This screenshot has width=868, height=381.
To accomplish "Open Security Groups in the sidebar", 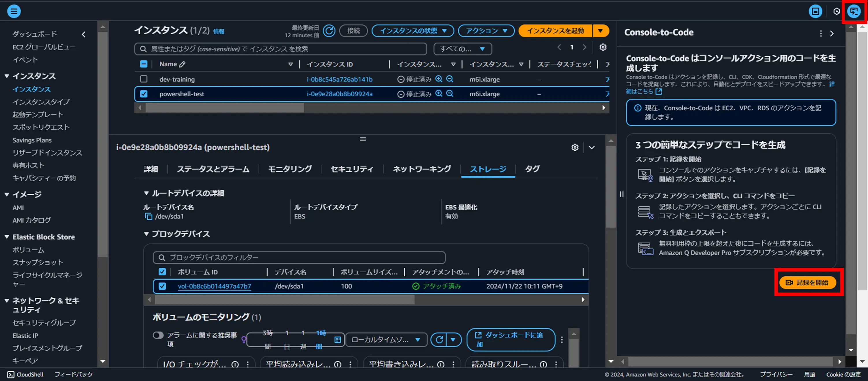I will [44, 323].
